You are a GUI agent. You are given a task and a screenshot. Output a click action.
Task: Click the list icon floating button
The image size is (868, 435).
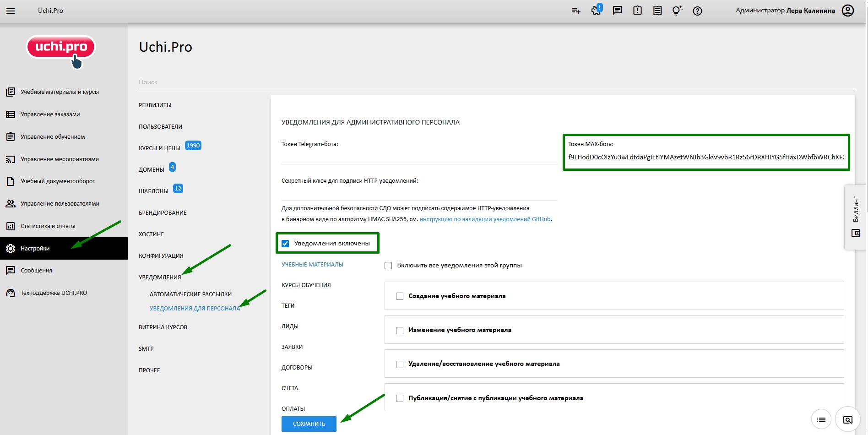coord(821,419)
